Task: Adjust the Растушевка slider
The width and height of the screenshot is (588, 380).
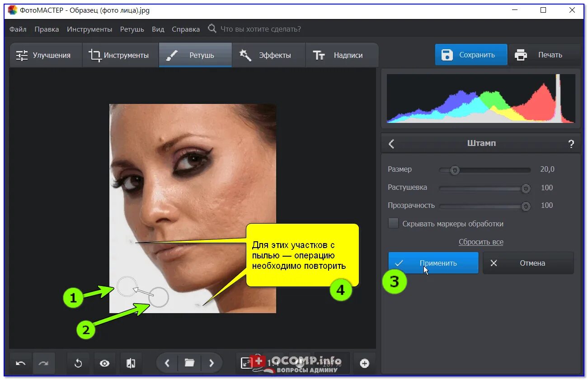Action: pyautogui.click(x=485, y=188)
